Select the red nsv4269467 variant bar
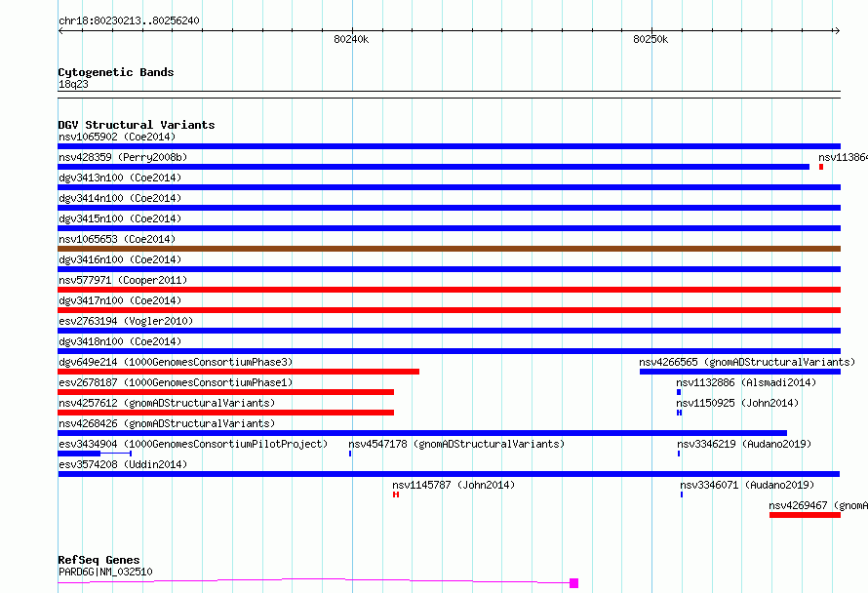 coord(805,515)
